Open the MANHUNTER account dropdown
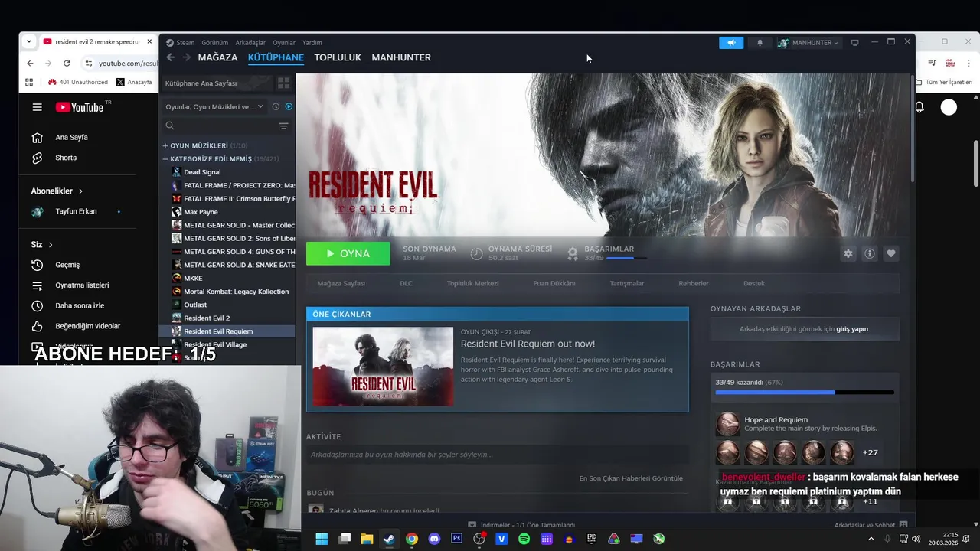Screen dimensions: 980x551 [808, 43]
